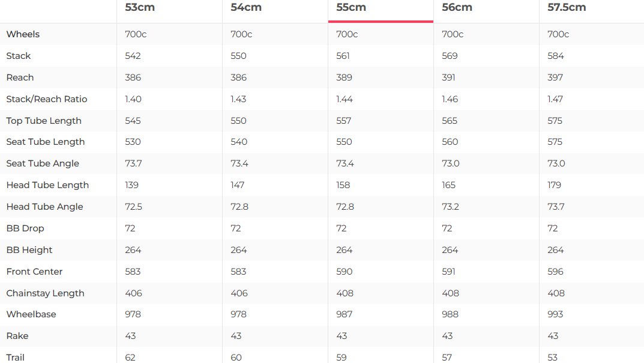Click the Trail row label
Image resolution: width=644 pixels, height=363 pixels.
point(16,358)
